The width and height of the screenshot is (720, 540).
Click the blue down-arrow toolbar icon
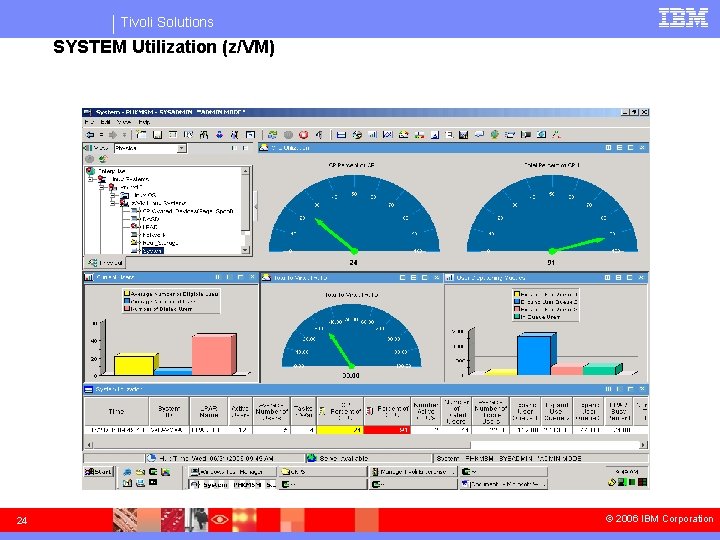point(219,135)
